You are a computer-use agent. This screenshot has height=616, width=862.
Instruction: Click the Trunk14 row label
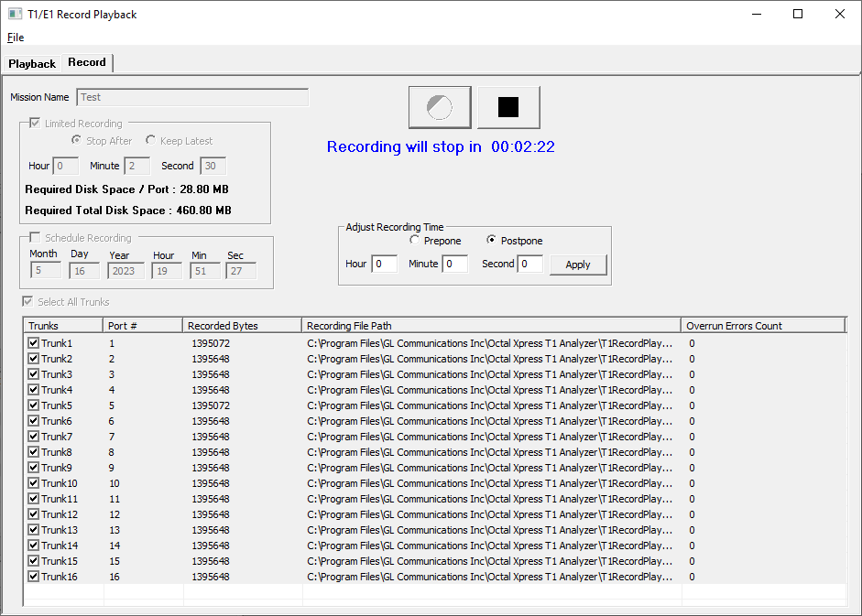[60, 546]
